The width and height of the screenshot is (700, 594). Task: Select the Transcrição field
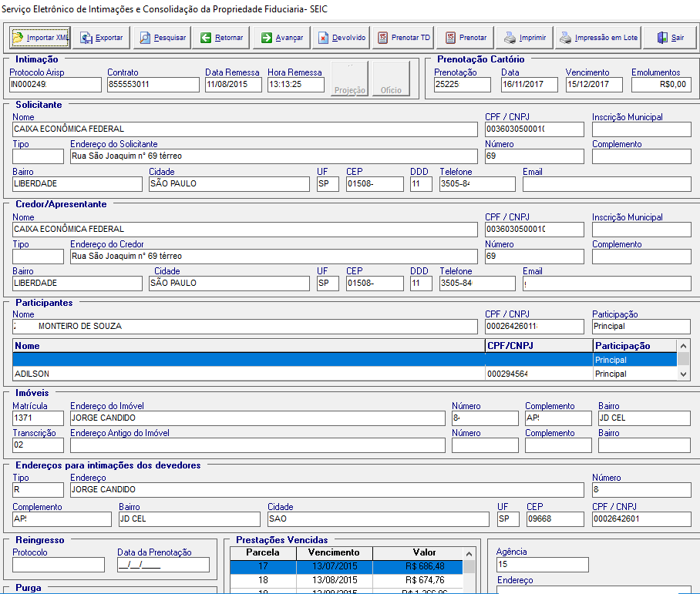[38, 445]
